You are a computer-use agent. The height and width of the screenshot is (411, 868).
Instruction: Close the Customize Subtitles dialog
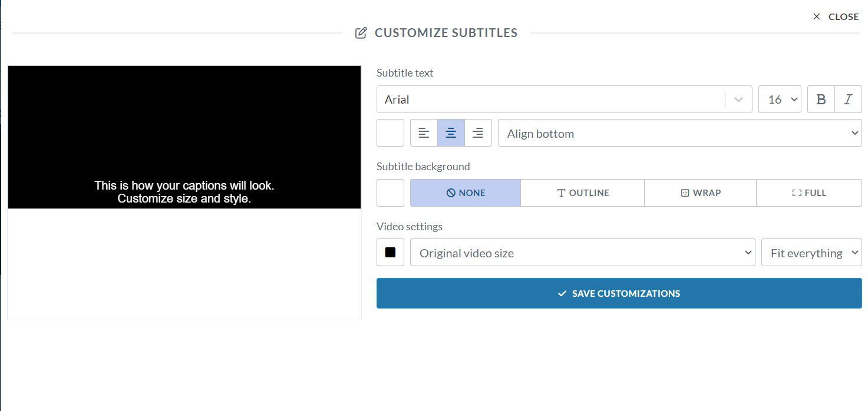pos(835,16)
